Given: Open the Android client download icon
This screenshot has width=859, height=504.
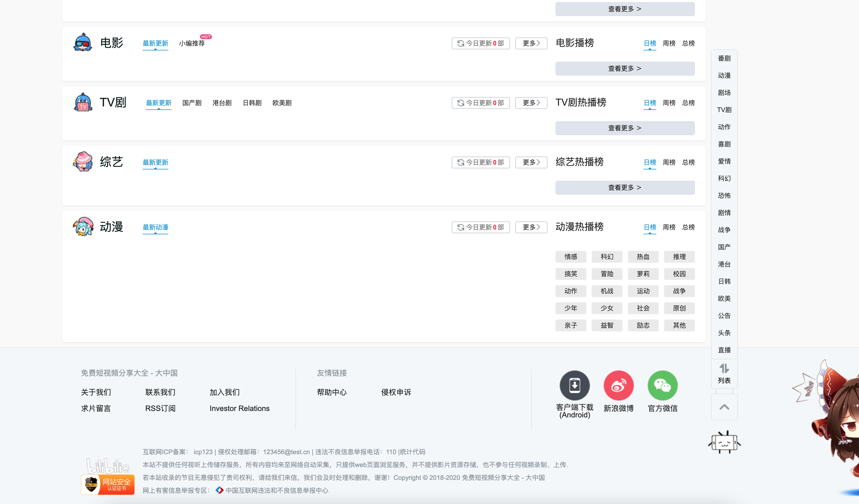Looking at the screenshot, I should 574,385.
